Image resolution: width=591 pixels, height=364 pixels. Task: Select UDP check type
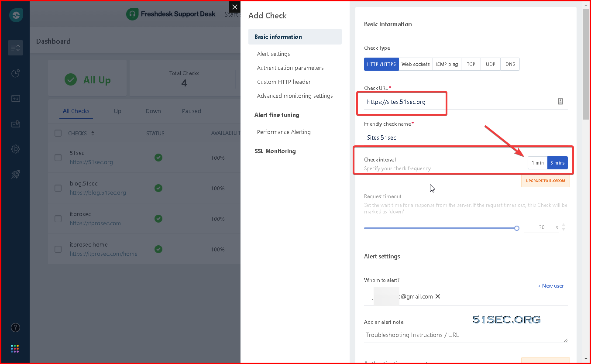(491, 64)
